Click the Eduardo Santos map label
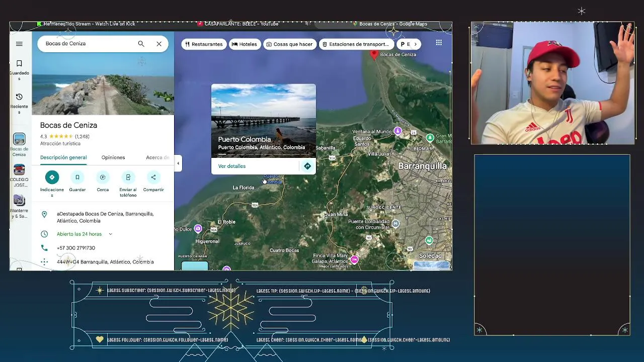The image size is (644, 362). tap(362, 141)
